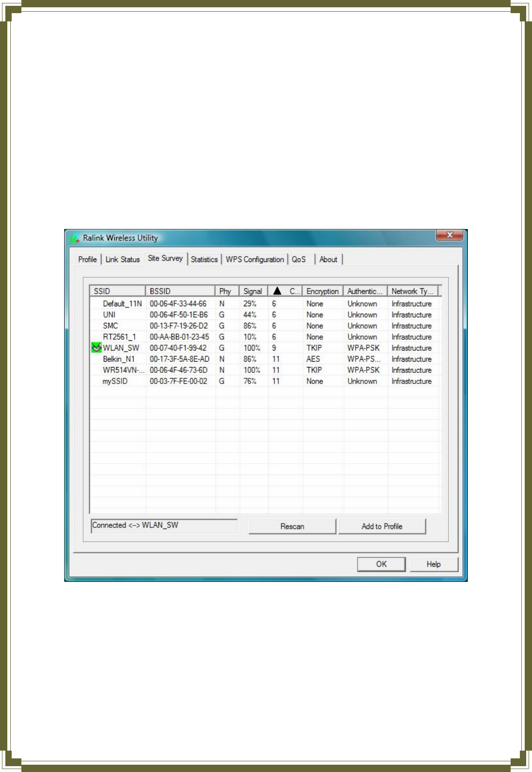Click the Rescan button
This screenshot has height=772, width=532.
click(292, 526)
